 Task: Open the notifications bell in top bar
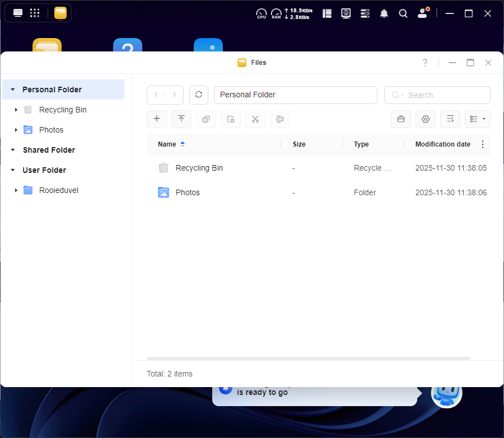(x=384, y=13)
